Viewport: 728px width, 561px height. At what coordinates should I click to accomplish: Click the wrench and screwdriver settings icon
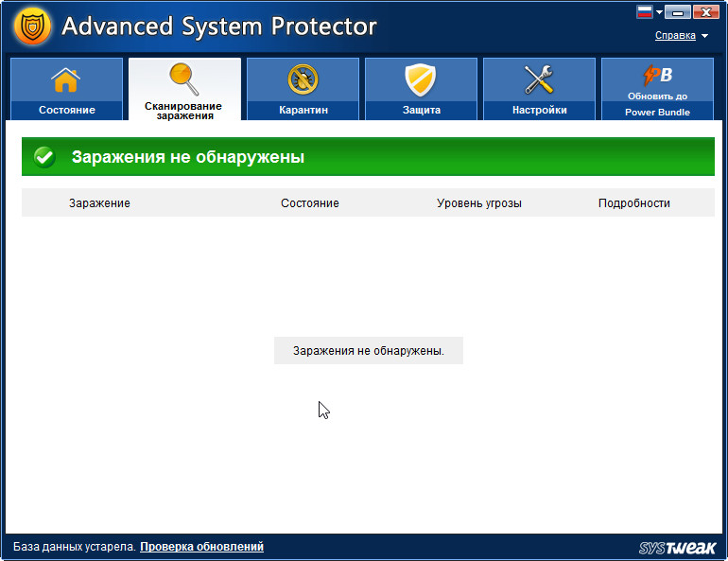coord(539,79)
